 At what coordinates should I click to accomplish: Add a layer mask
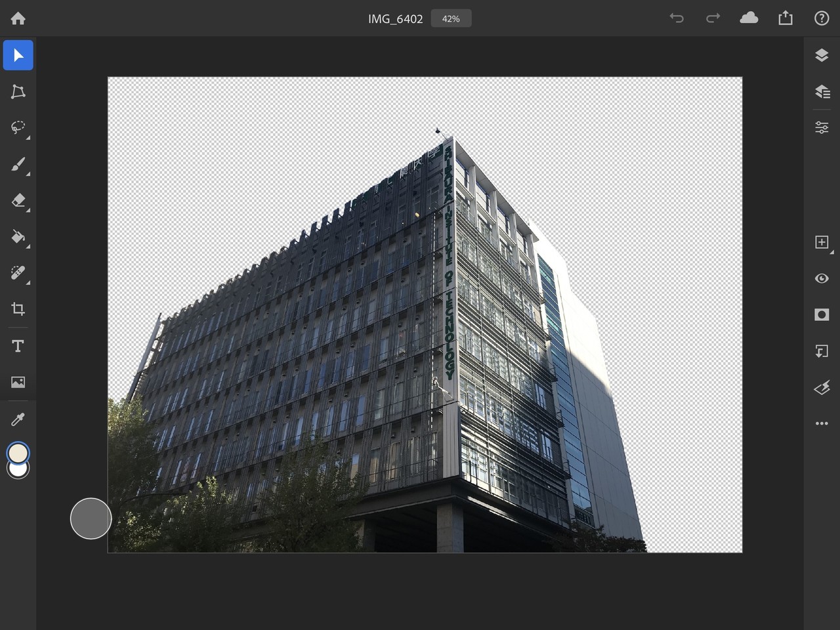[x=822, y=315]
